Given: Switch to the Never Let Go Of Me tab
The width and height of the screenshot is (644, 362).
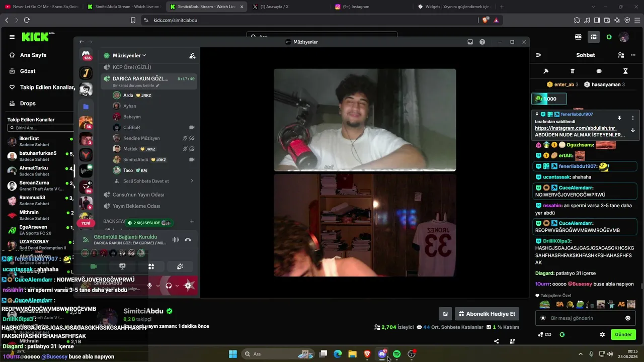Looking at the screenshot, I should [x=41, y=7].
